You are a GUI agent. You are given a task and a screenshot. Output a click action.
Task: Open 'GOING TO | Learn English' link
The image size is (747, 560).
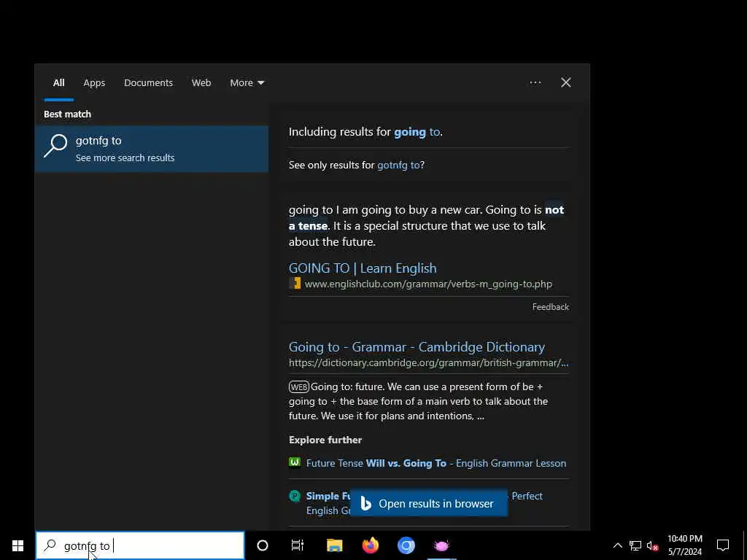(363, 268)
